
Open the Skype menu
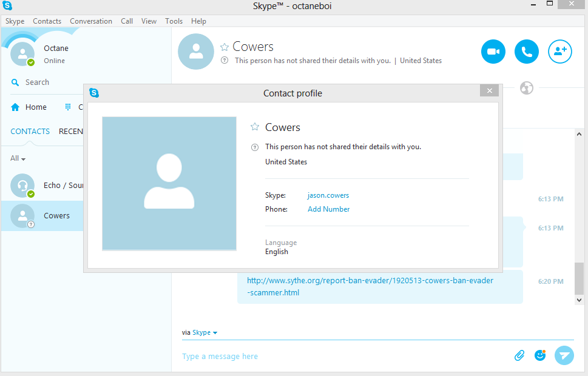(x=15, y=21)
